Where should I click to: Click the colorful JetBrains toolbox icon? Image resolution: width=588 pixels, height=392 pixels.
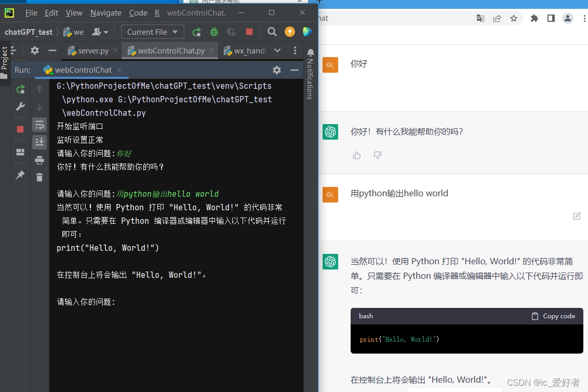click(307, 32)
